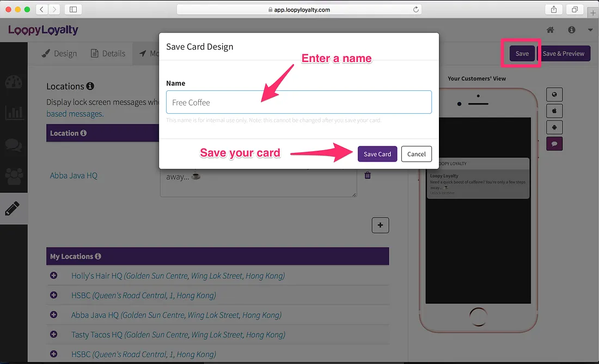The image size is (599, 364).
Task: Click the Locations info icon
Action: 90,86
